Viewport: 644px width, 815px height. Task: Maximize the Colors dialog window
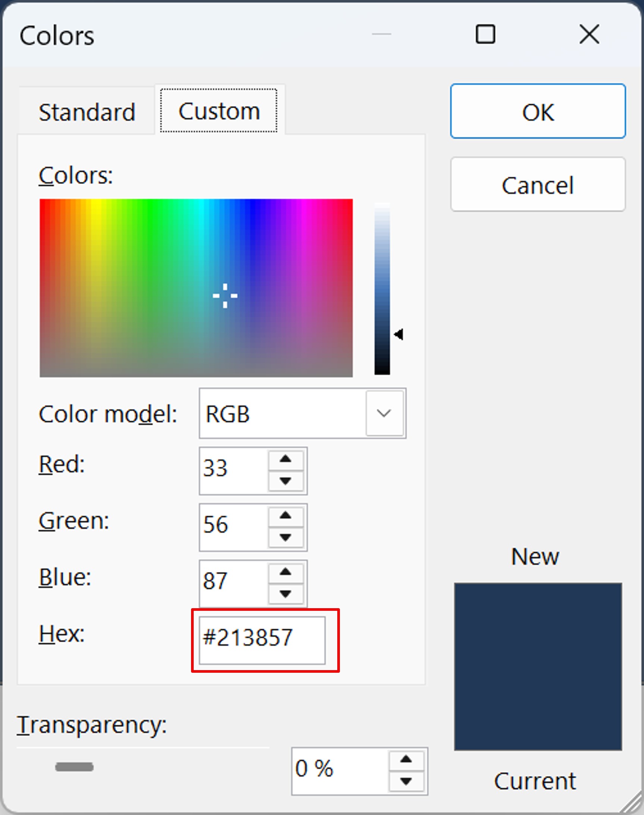click(x=485, y=34)
